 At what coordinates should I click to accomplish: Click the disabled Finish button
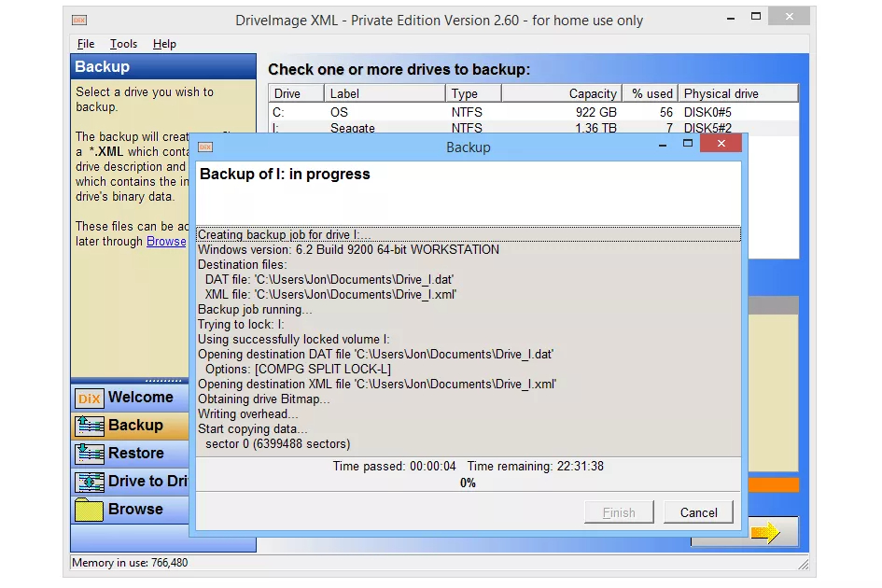tap(619, 512)
